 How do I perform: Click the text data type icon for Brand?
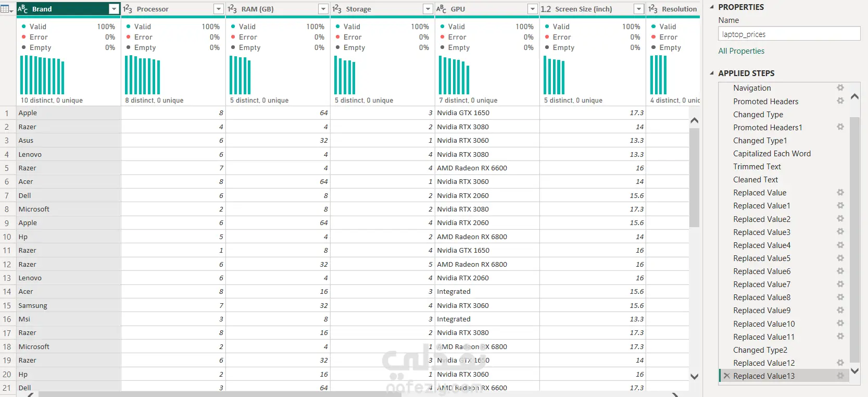22,9
